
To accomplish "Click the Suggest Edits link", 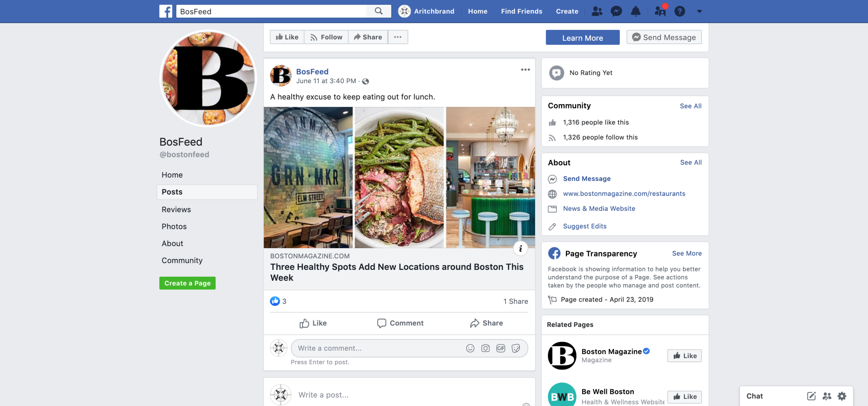I will pyautogui.click(x=585, y=226).
